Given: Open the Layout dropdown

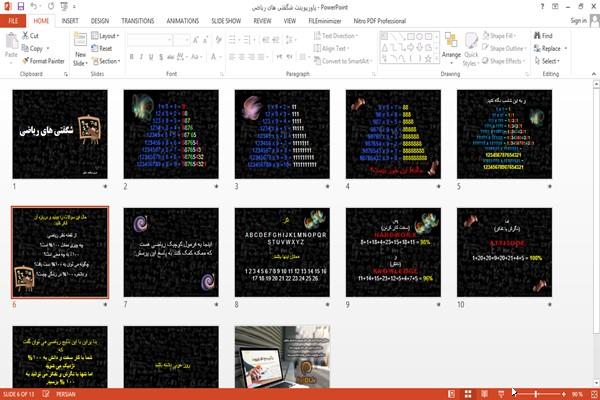Looking at the screenshot, I should coord(105,36).
